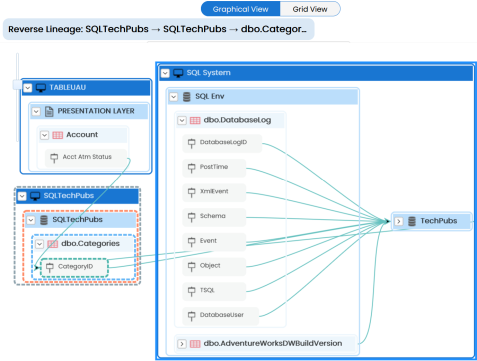Click the SQL System monitor icon
Image resolution: width=477 pixels, height=361 pixels.
click(x=178, y=73)
